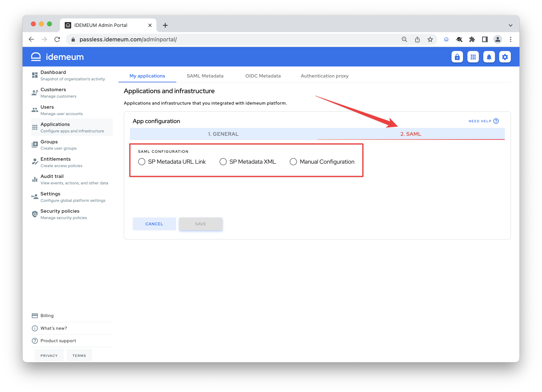Switch to Authentication proxy tab
Screen dimensions: 542x392
click(x=324, y=76)
